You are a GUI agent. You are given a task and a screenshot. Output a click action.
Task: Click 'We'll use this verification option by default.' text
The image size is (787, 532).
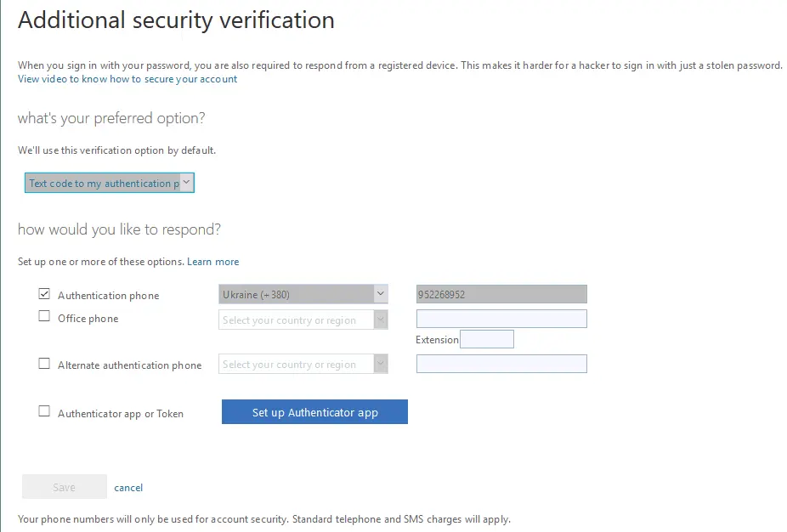(x=117, y=150)
